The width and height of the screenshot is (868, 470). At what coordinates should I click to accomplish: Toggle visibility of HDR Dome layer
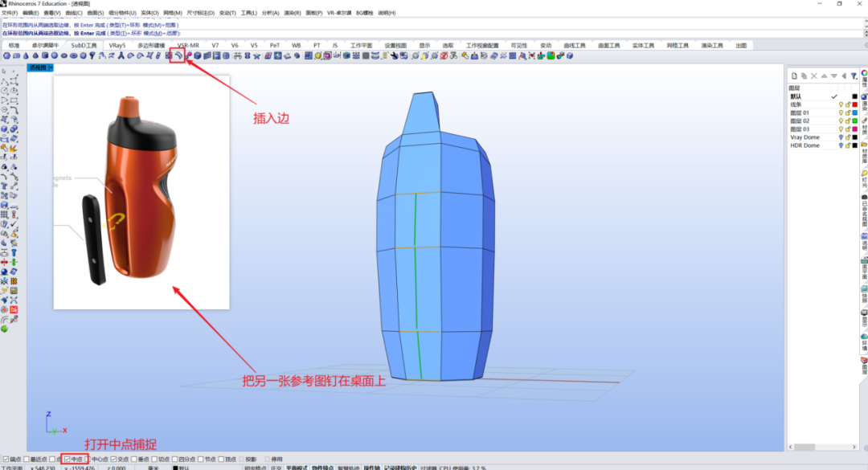point(841,145)
